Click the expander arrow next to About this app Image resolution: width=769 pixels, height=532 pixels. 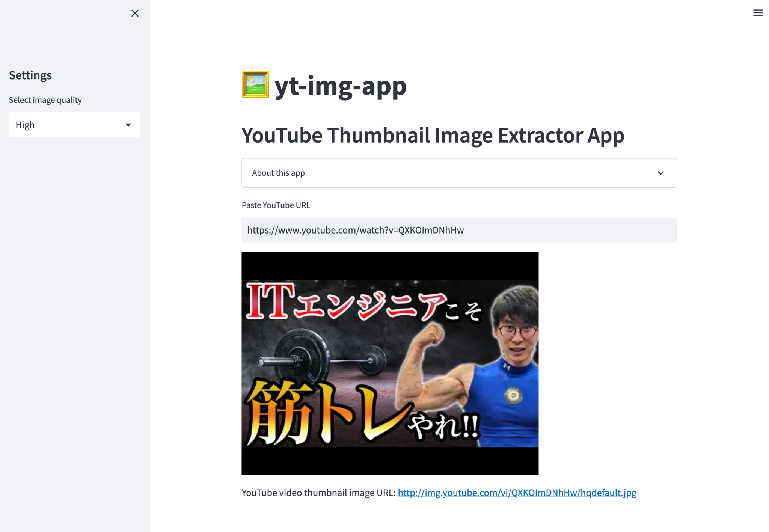(x=660, y=173)
